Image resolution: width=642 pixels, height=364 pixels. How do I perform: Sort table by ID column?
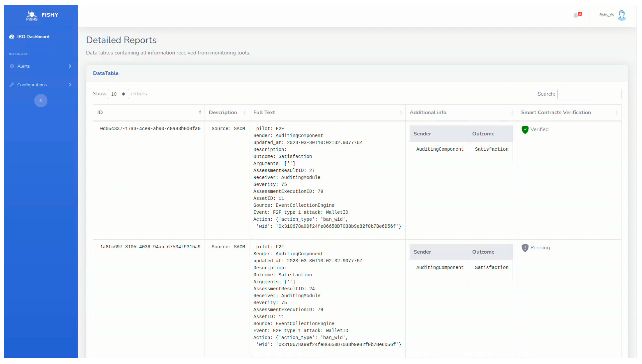point(149,112)
